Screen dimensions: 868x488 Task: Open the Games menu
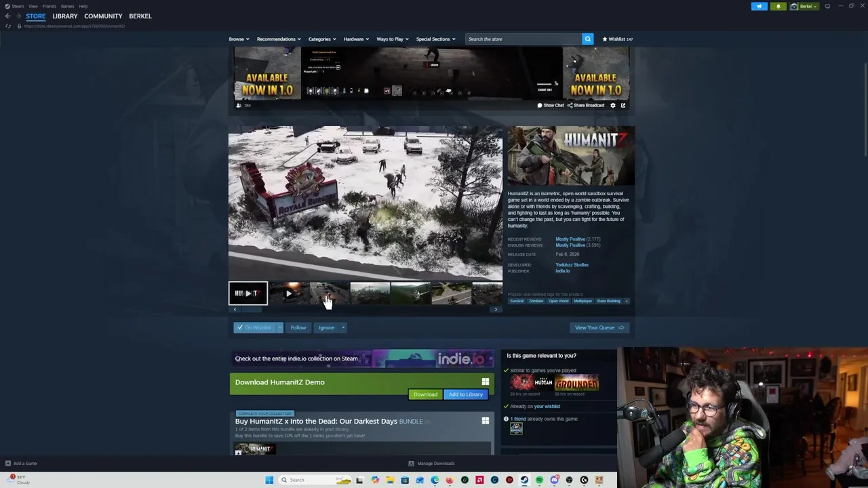click(67, 6)
